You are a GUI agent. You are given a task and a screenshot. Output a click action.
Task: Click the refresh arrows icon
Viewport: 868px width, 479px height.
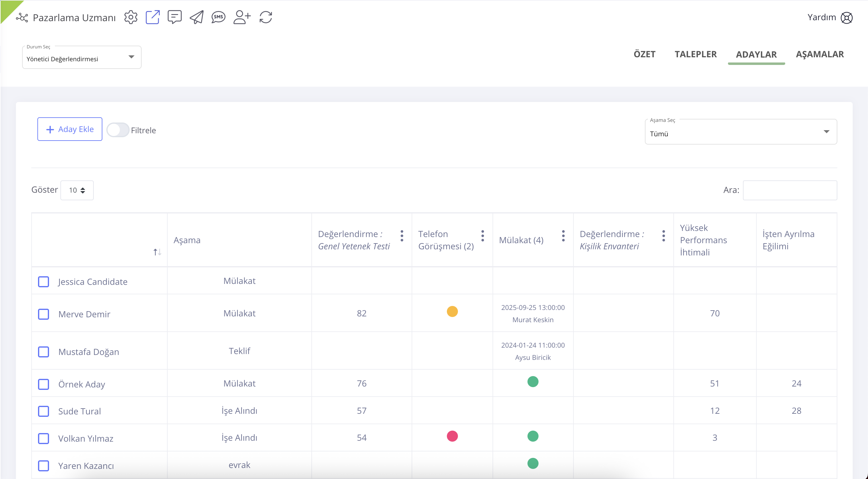pyautogui.click(x=265, y=17)
